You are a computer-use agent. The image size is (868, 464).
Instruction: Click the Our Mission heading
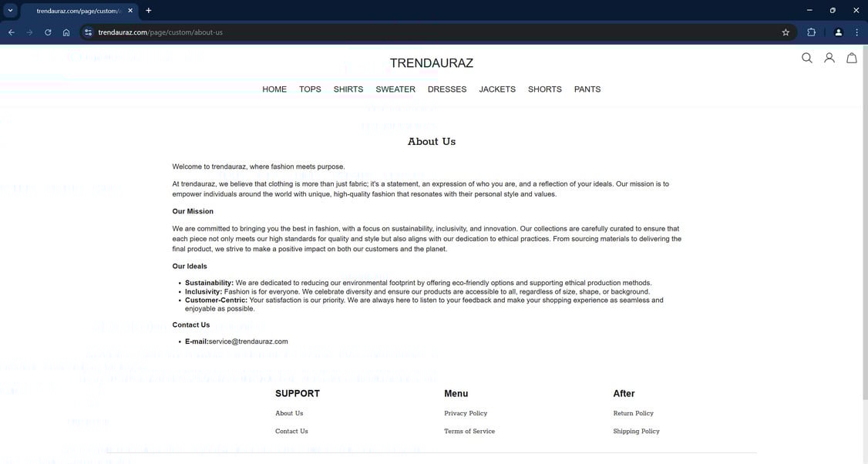(193, 211)
